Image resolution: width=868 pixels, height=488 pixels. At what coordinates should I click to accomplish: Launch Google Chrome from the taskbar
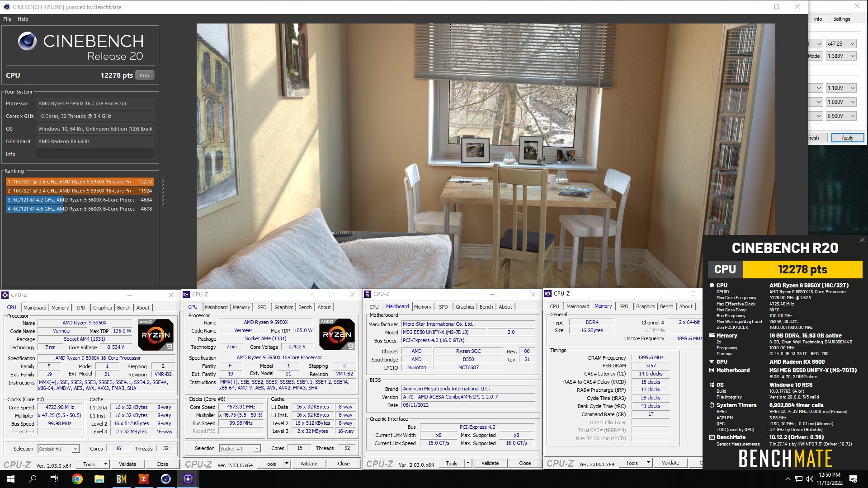(x=77, y=479)
